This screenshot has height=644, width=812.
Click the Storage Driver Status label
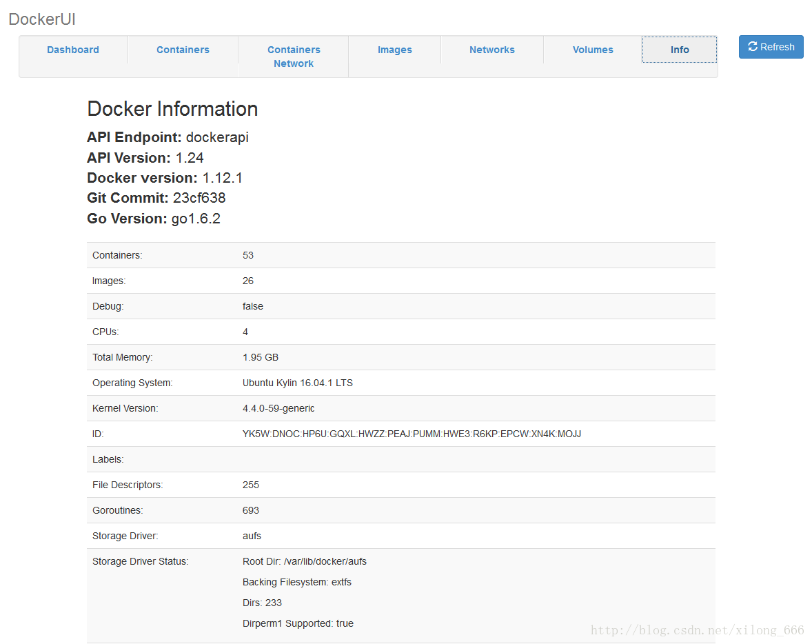(x=141, y=562)
